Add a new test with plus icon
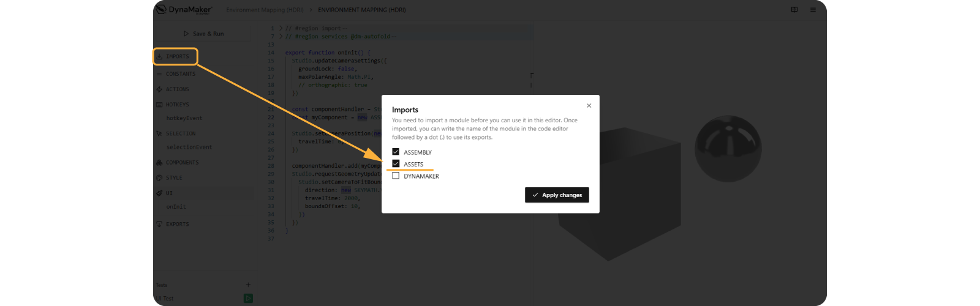The width and height of the screenshot is (980, 306). coord(248,285)
